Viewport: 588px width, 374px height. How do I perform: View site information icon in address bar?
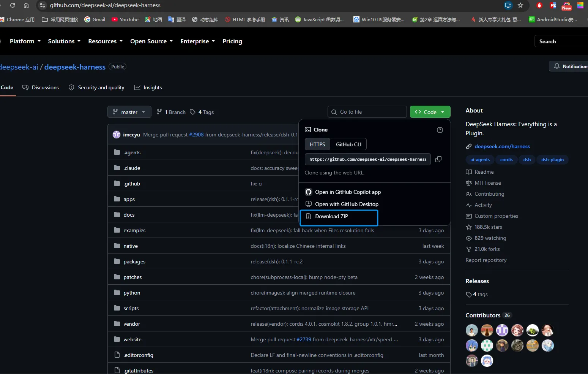43,5
